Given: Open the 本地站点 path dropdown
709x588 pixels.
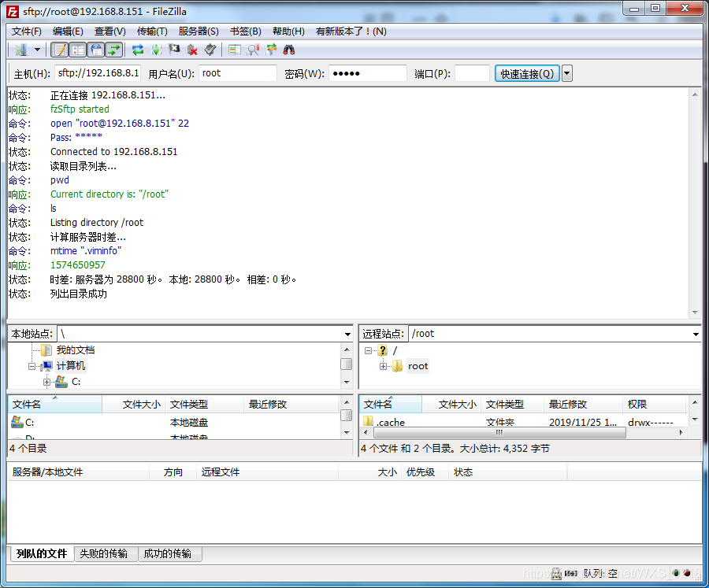Looking at the screenshot, I should [x=347, y=334].
